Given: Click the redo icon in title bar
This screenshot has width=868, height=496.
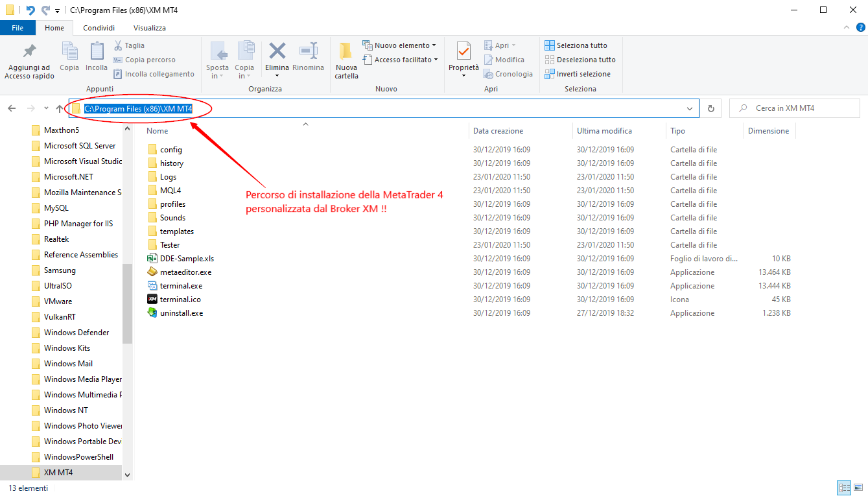Looking at the screenshot, I should (45, 10).
